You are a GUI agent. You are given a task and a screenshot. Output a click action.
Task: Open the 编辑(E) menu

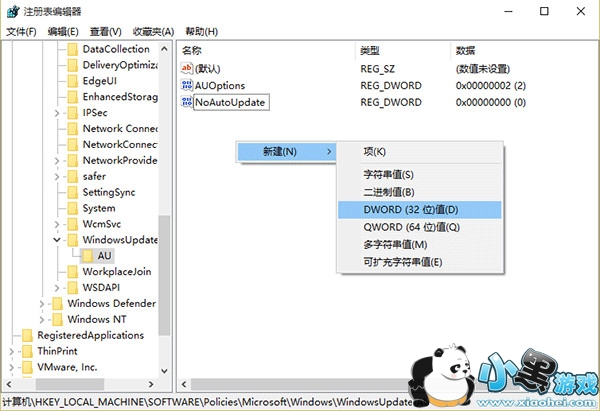63,31
